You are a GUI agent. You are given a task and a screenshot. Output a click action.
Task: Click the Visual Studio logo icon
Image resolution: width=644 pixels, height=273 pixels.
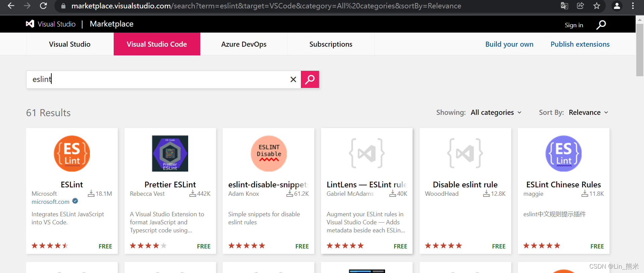coord(30,24)
